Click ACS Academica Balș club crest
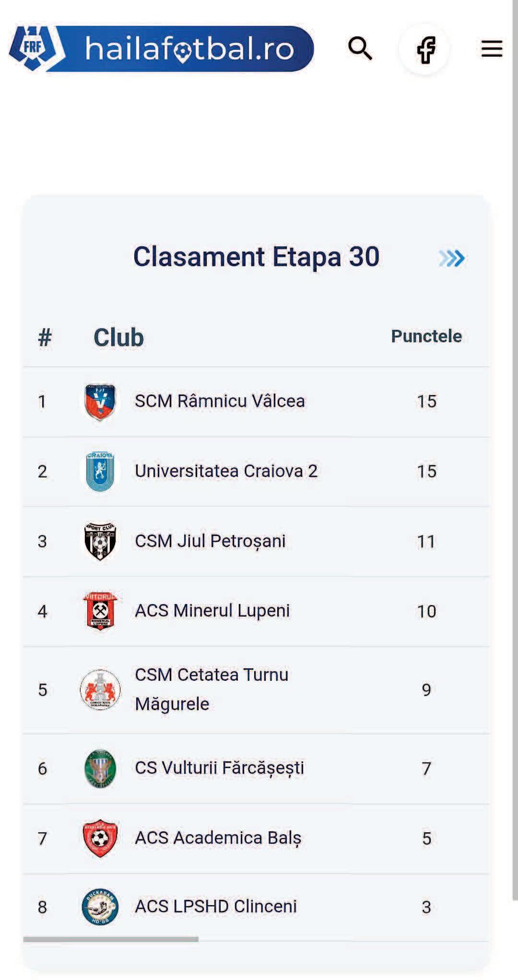Image resolution: width=518 pixels, height=980 pixels. pos(100,838)
